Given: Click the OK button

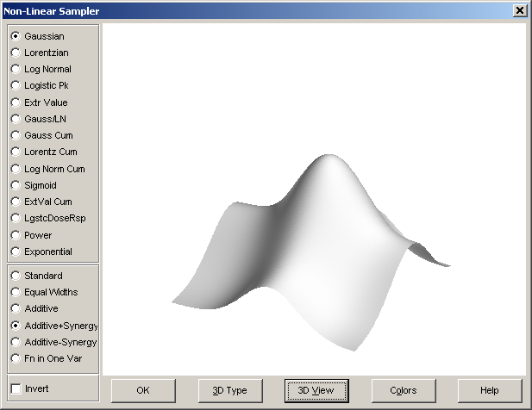Looking at the screenshot, I should (143, 390).
